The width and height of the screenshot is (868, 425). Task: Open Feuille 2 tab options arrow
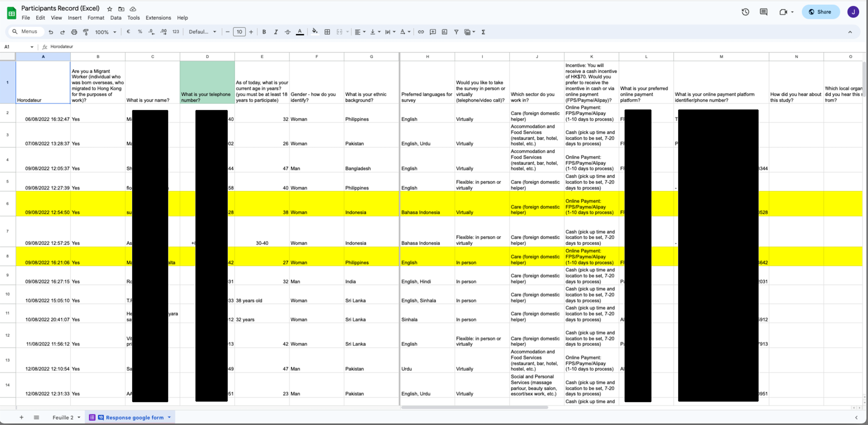(x=79, y=417)
